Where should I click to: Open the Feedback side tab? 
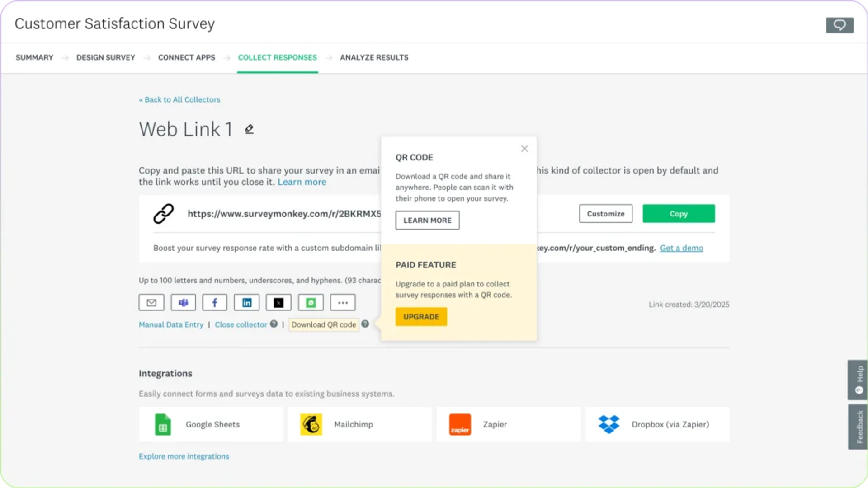pyautogui.click(x=858, y=427)
